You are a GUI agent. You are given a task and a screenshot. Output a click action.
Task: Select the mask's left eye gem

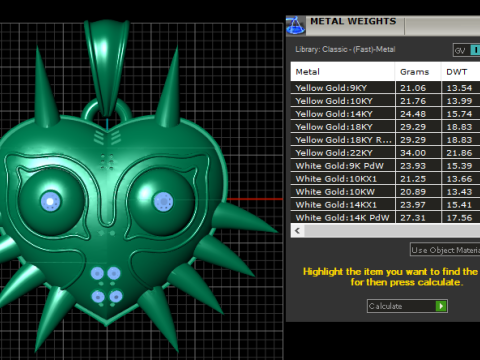click(x=50, y=201)
